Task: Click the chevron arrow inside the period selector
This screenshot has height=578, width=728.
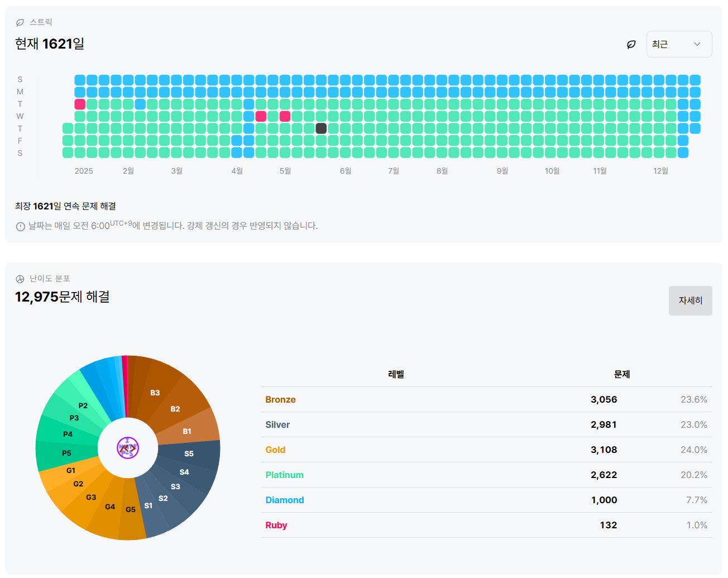Action: (x=698, y=44)
